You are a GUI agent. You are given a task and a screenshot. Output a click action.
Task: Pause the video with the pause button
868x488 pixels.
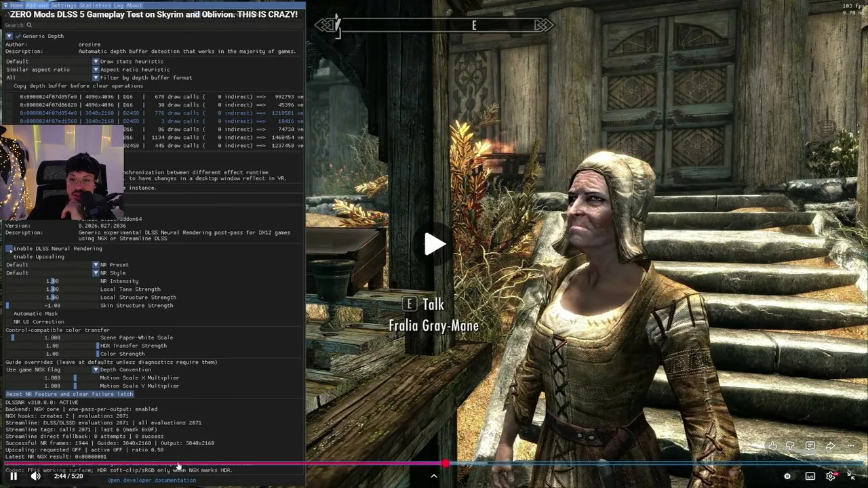point(13,476)
